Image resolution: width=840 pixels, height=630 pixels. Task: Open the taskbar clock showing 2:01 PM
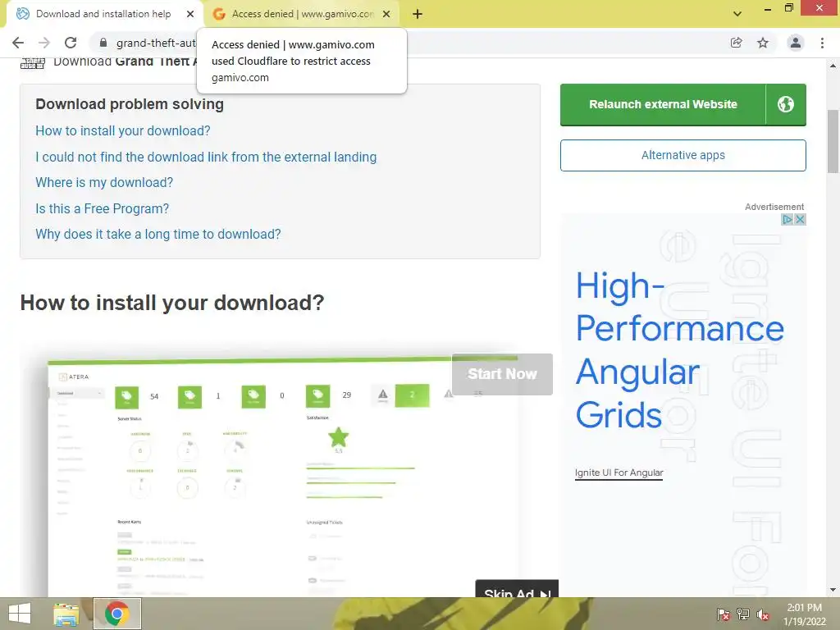[805, 614]
